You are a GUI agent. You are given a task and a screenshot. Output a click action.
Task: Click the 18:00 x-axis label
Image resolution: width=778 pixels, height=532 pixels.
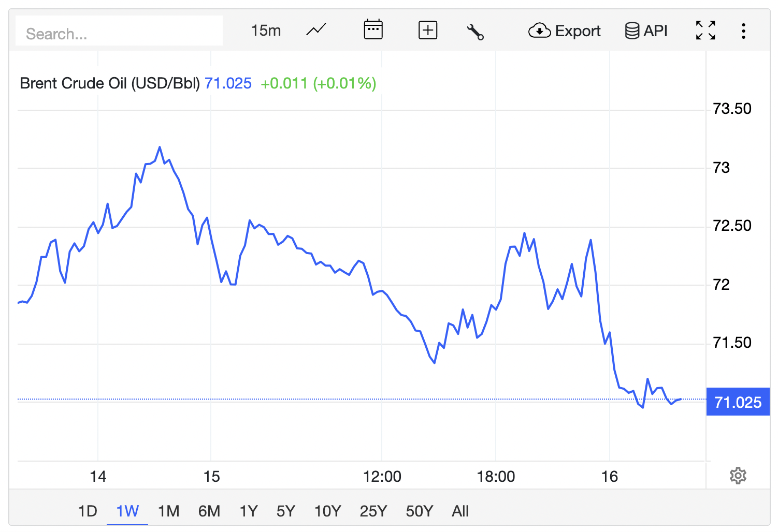click(496, 477)
